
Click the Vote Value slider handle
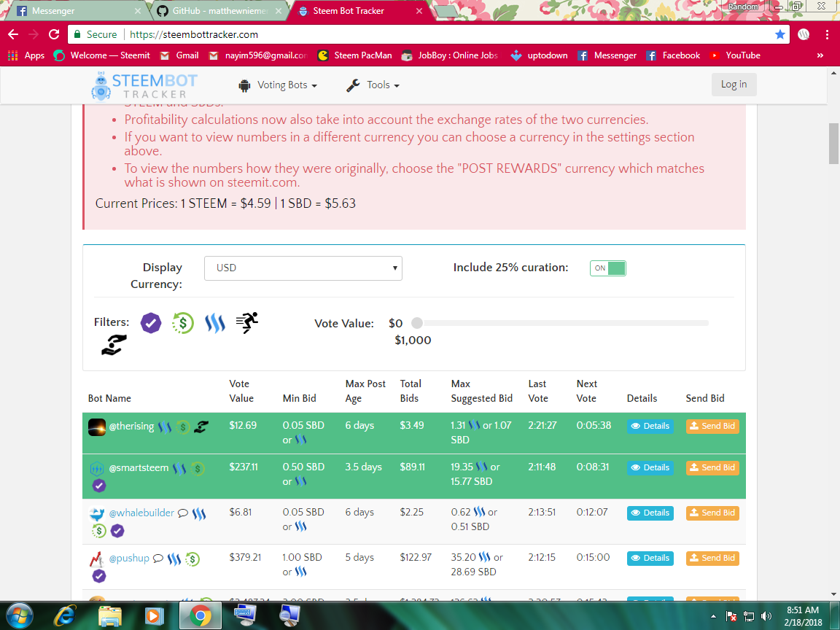click(417, 323)
